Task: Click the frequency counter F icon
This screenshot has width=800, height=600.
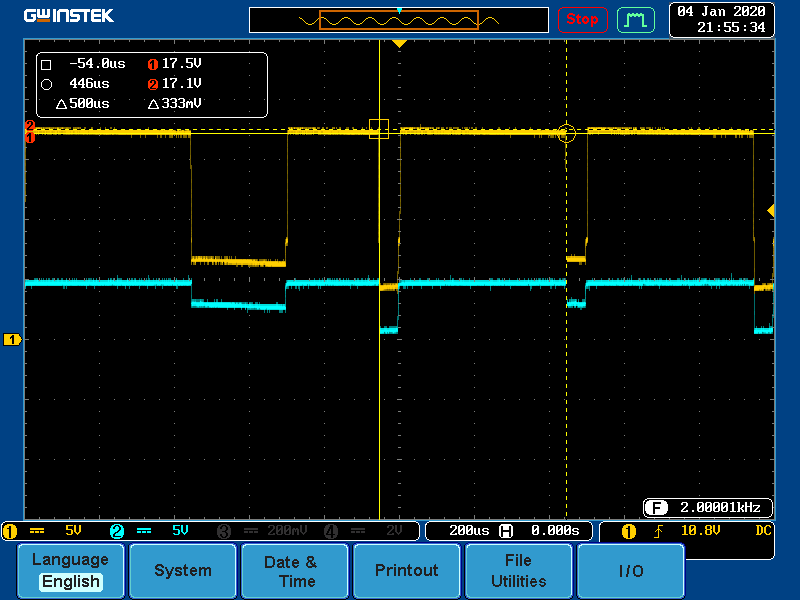Action: (x=656, y=508)
